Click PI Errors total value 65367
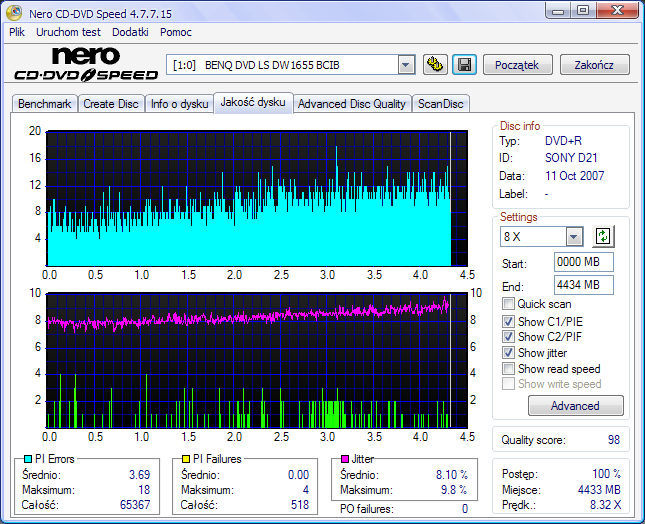The height and width of the screenshot is (524, 645). [135, 505]
